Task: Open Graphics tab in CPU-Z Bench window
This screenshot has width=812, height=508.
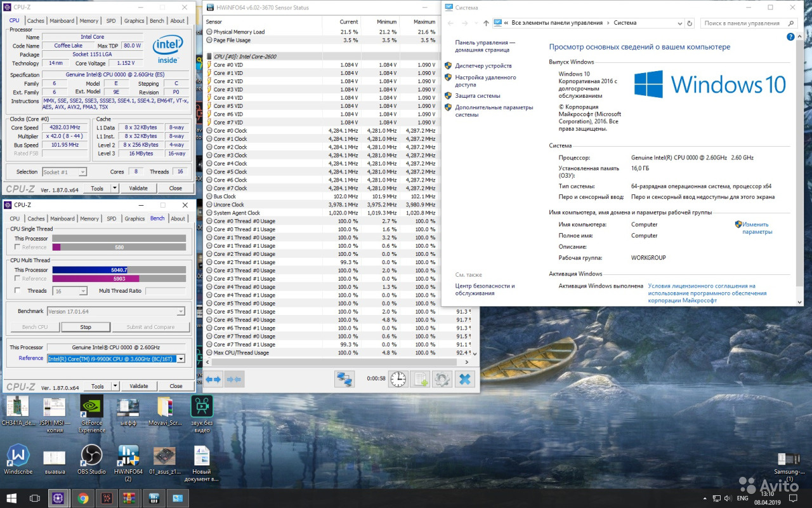Action: pos(134,218)
